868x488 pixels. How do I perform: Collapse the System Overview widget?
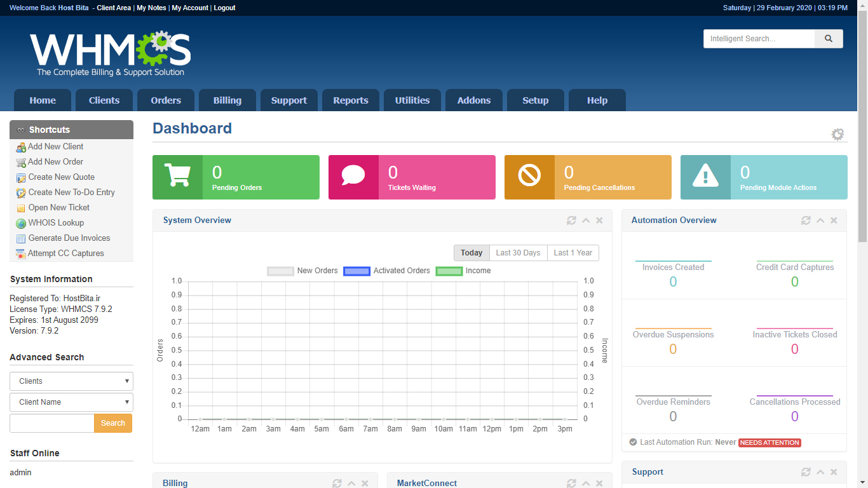pyautogui.click(x=586, y=220)
